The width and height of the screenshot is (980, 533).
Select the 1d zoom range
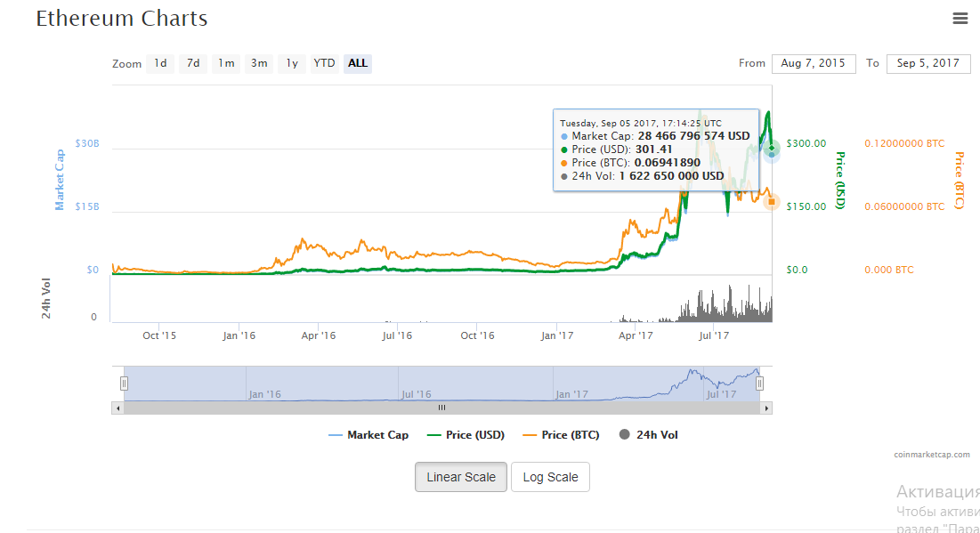tap(160, 63)
